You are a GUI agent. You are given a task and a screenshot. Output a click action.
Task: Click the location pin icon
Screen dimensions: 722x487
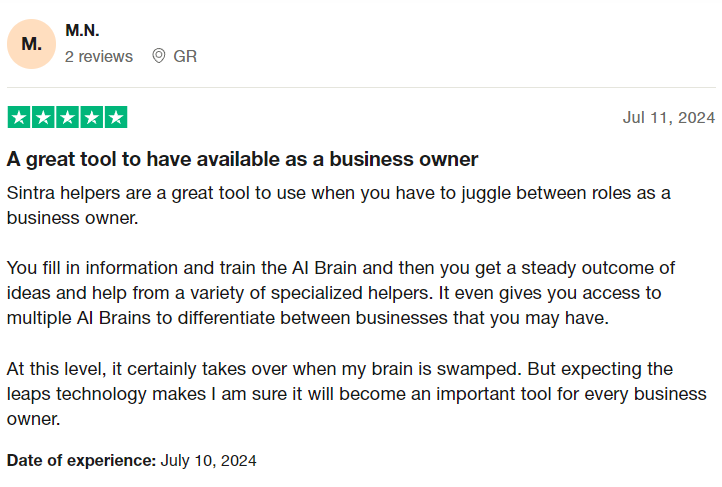158,56
